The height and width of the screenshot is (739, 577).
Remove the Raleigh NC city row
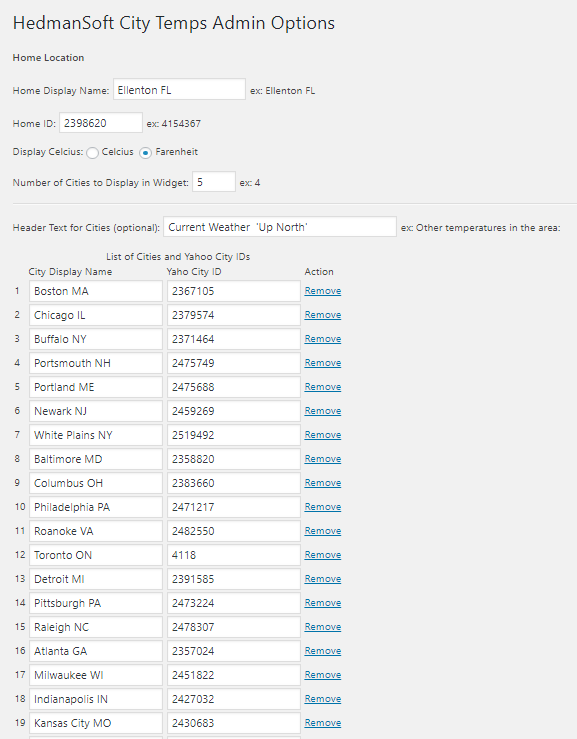tap(323, 627)
